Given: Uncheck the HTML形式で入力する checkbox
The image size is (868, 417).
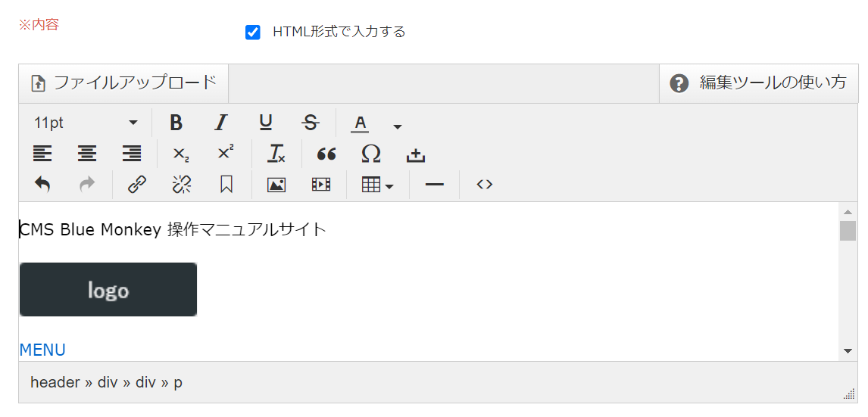Looking at the screenshot, I should pos(253,32).
